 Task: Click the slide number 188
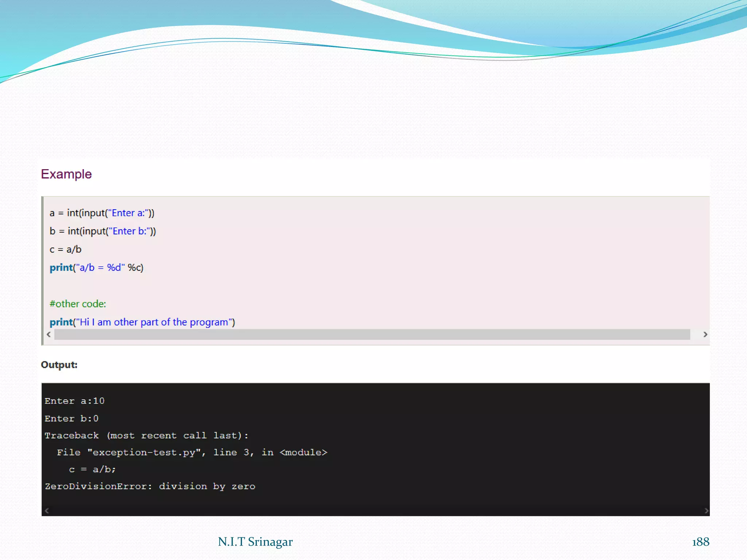click(700, 542)
